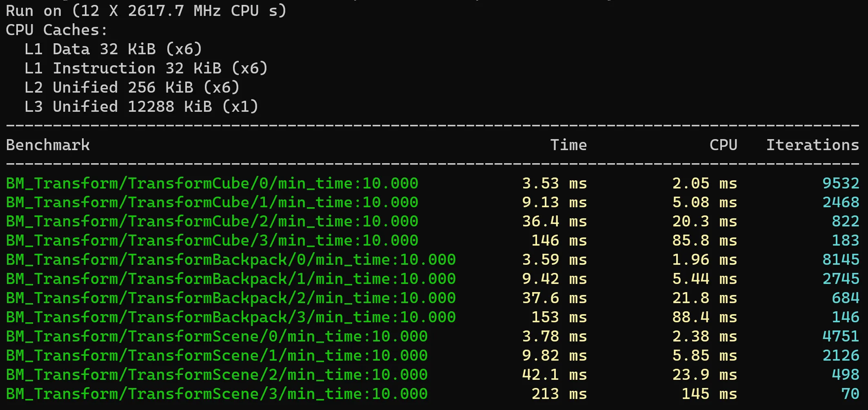Click the iterations count '9532'
The width and height of the screenshot is (868, 410).
click(x=841, y=183)
